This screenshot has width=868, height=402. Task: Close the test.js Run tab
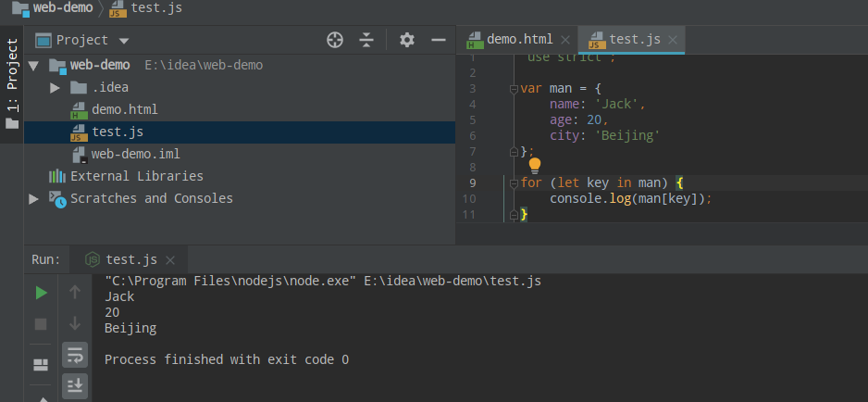(170, 260)
